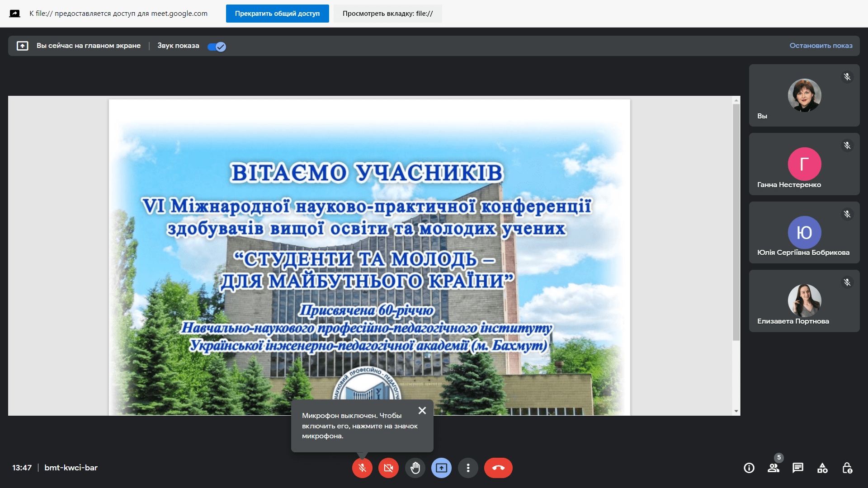868x488 pixels.
Task: Click the participant count badge 5
Action: pos(778,457)
